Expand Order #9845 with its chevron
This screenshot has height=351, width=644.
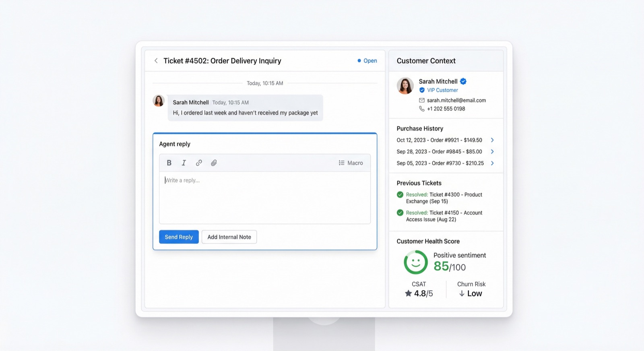492,152
